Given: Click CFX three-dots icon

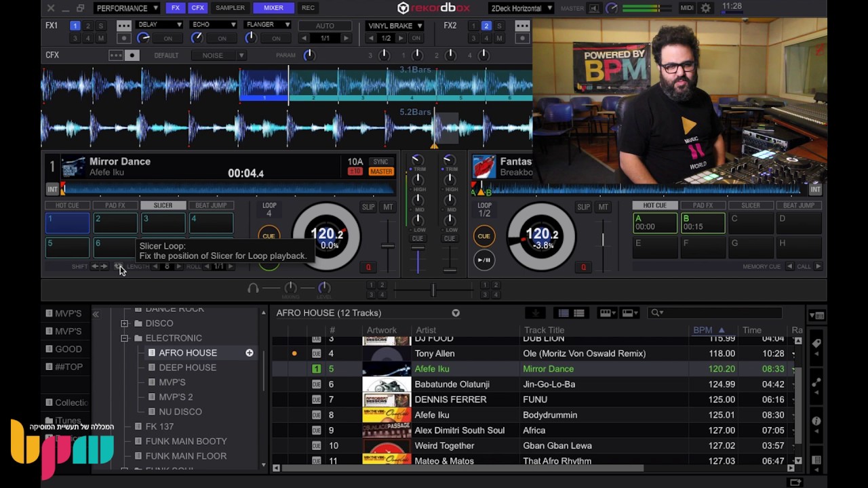Looking at the screenshot, I should click(116, 56).
